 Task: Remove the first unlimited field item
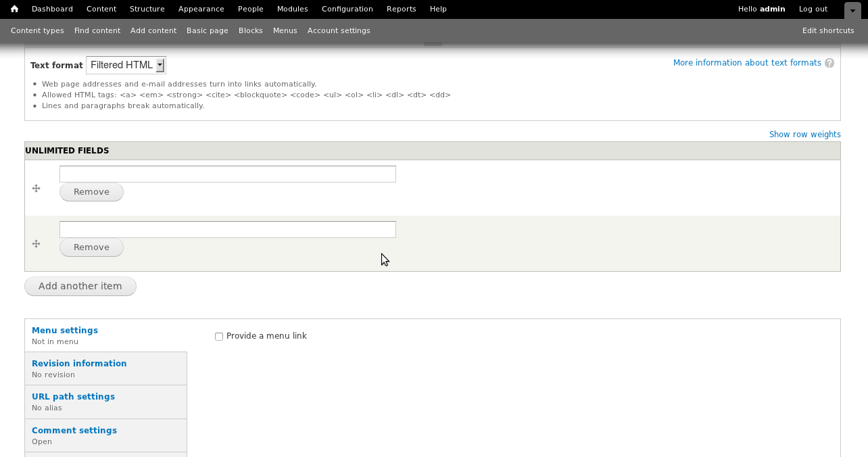point(91,192)
